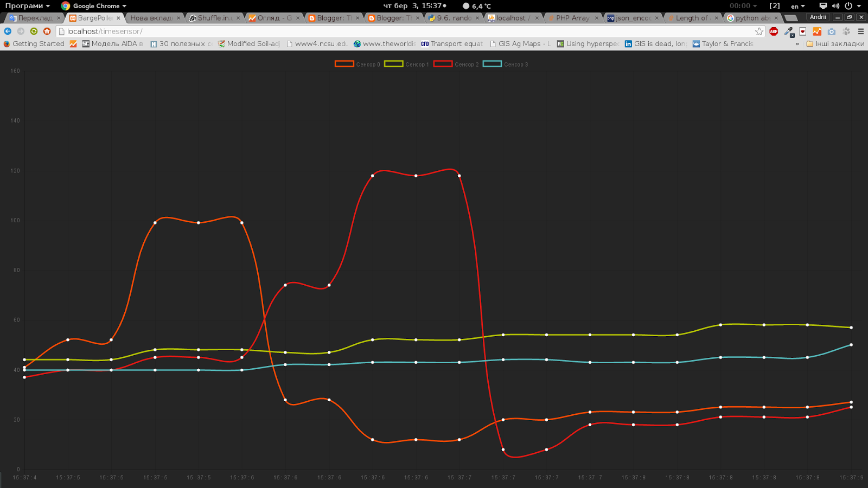Open the language selector showing en

click(x=799, y=6)
